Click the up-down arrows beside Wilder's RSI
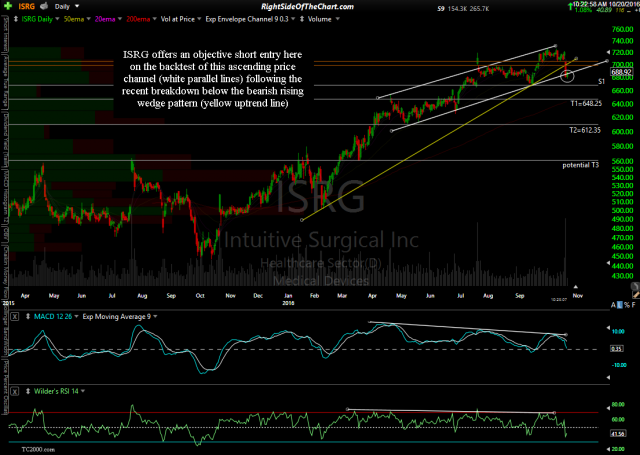The height and width of the screenshot is (455, 640). (x=28, y=391)
